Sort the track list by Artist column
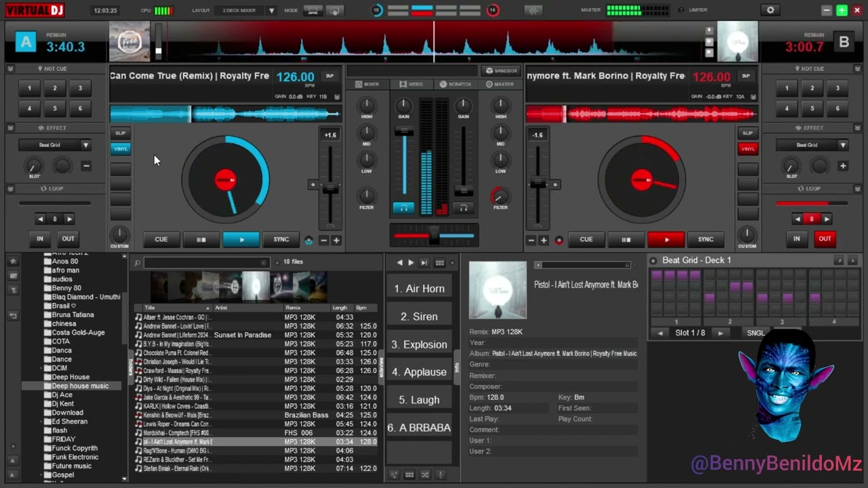 248,308
